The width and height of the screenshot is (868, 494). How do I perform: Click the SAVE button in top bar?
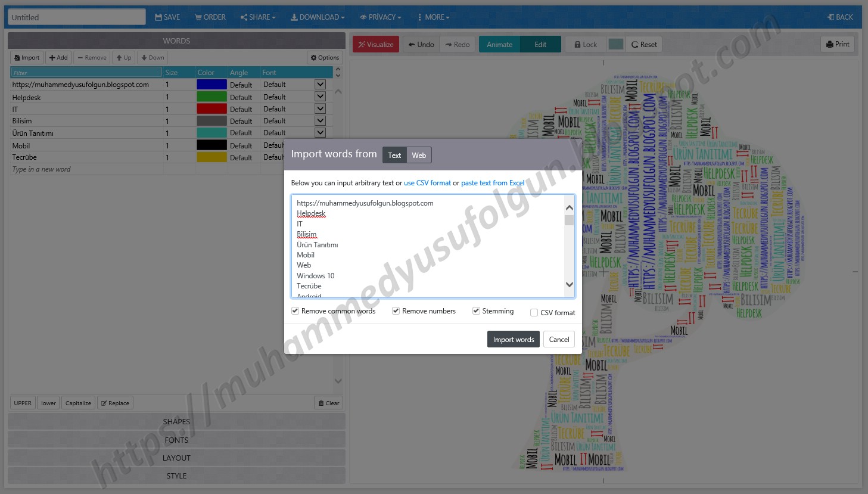(x=167, y=17)
